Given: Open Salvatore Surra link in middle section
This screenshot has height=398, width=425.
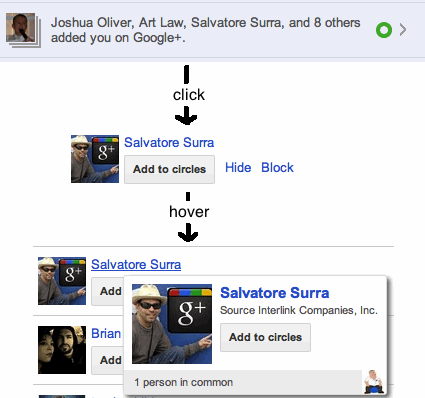Looking at the screenshot, I should point(169,142).
